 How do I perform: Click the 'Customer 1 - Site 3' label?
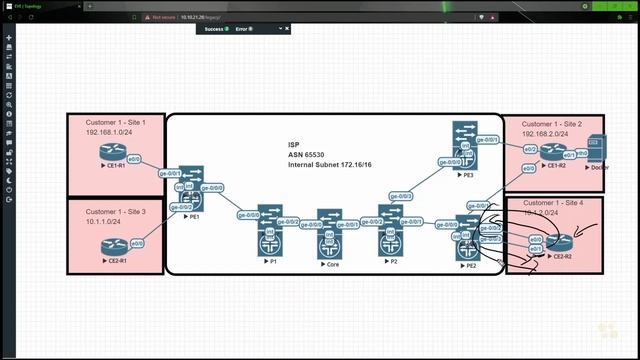coord(116,212)
